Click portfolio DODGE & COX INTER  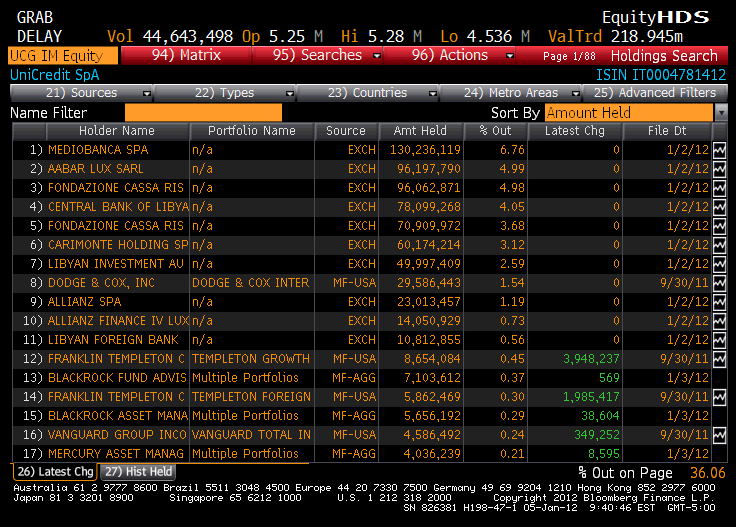click(251, 283)
